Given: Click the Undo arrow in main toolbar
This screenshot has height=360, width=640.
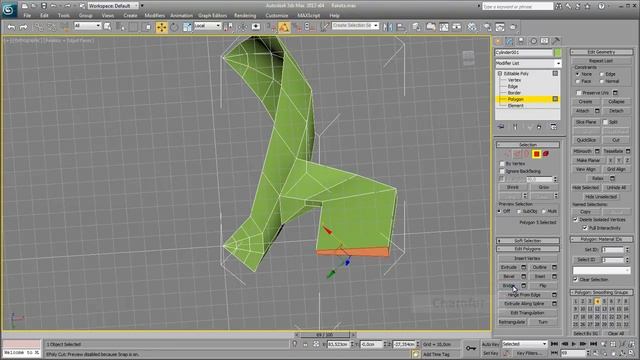Looking at the screenshot, I should point(11,27).
